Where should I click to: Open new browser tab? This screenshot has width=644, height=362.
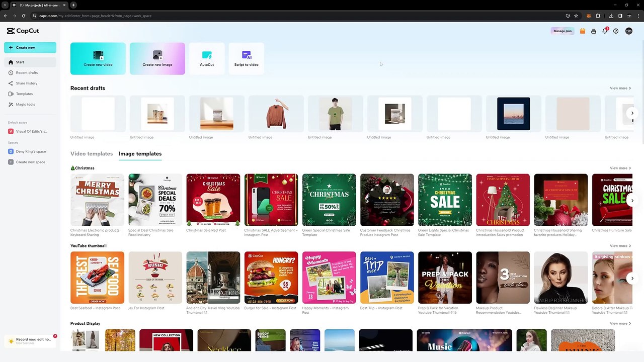pos(73,5)
